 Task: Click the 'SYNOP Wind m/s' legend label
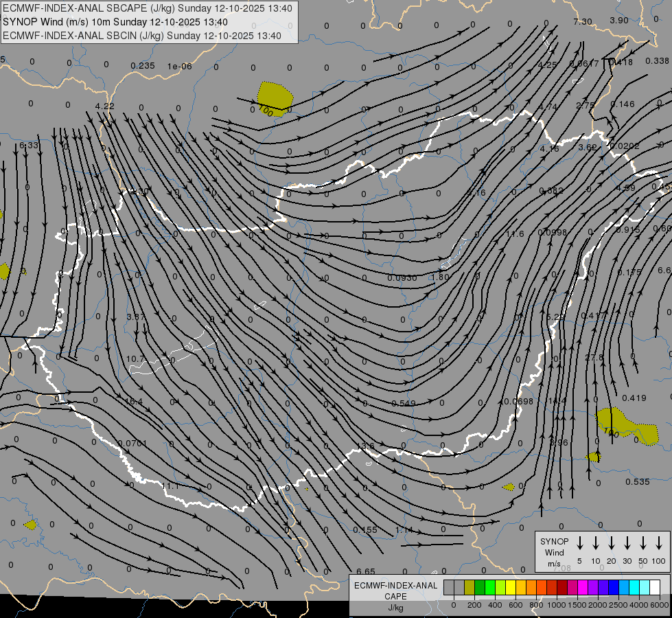tap(554, 552)
